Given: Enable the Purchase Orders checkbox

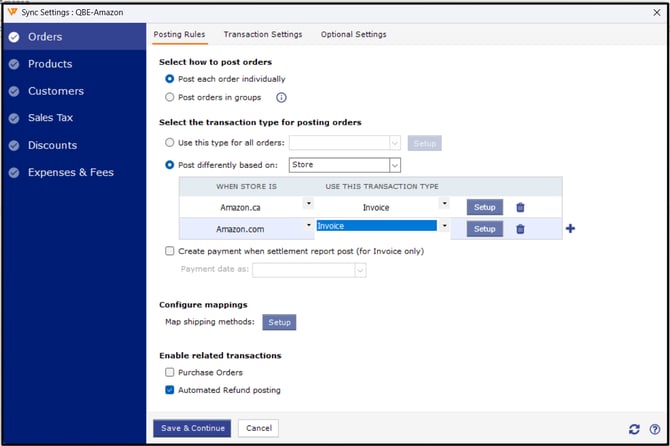Looking at the screenshot, I should point(169,372).
